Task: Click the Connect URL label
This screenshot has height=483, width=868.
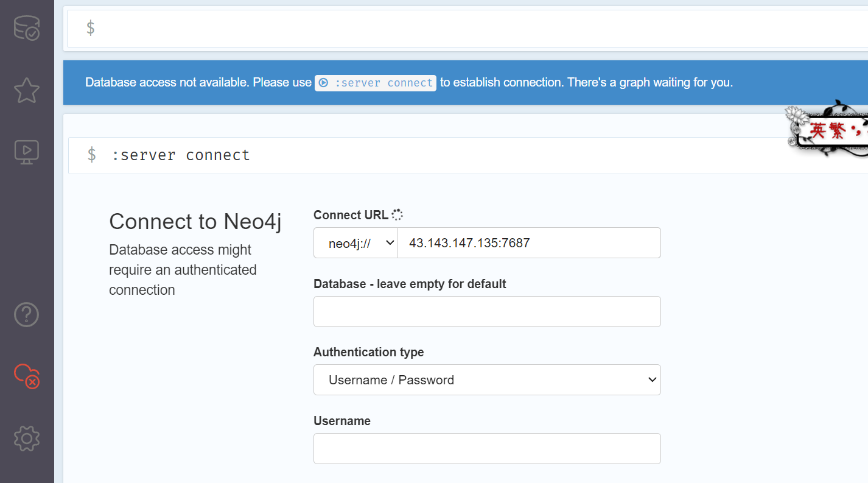Action: coord(351,215)
